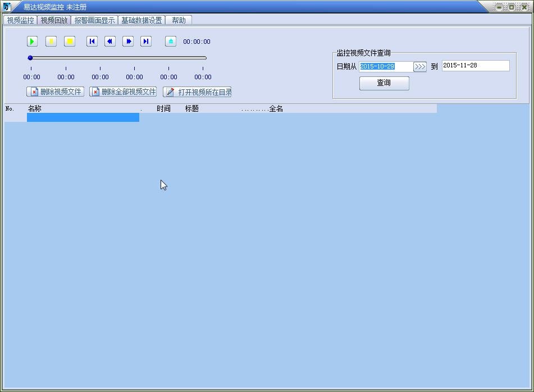The image size is (534, 392).
Task: Click the end date field showing 2015-11-28
Action: [x=475, y=66]
